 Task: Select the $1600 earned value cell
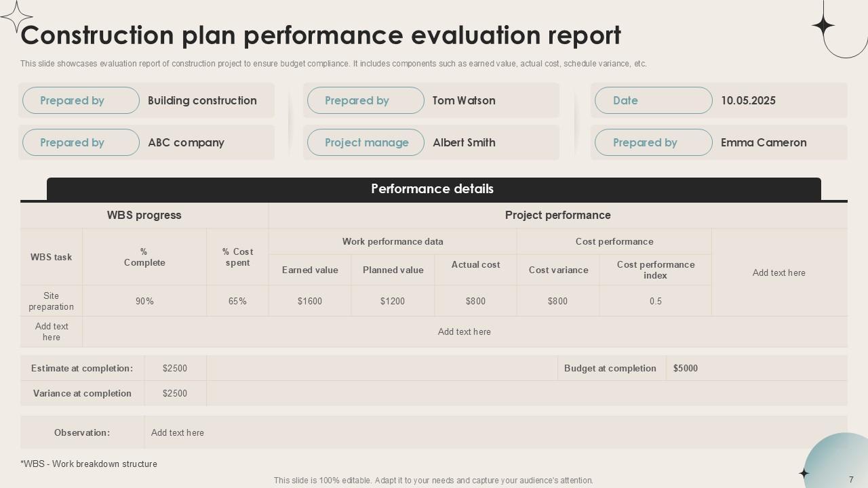[x=310, y=301]
